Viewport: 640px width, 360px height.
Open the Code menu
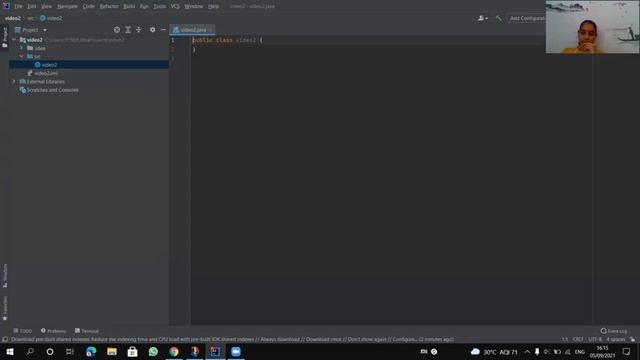tap(89, 6)
